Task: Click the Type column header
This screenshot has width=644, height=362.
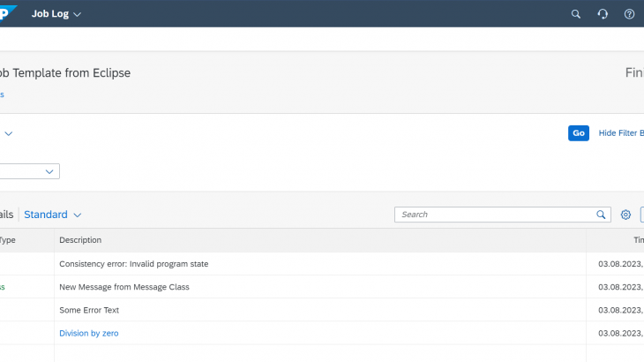Action: tap(7, 240)
